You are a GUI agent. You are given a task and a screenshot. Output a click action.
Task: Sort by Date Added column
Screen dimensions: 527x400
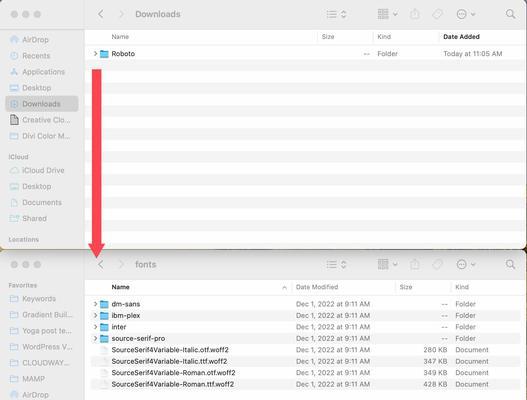pyautogui.click(x=461, y=37)
